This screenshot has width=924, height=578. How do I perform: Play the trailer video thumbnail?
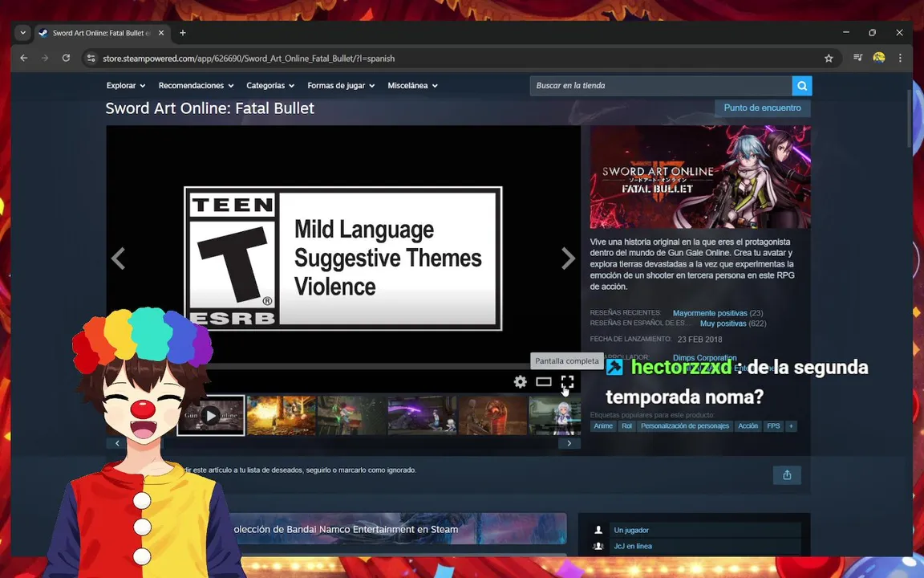pos(211,416)
